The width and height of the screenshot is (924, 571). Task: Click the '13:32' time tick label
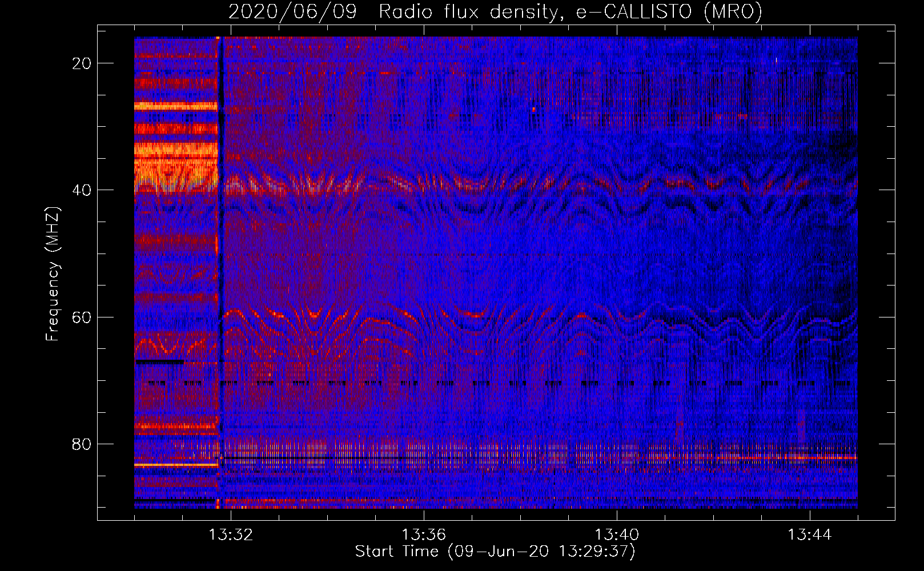pos(231,535)
